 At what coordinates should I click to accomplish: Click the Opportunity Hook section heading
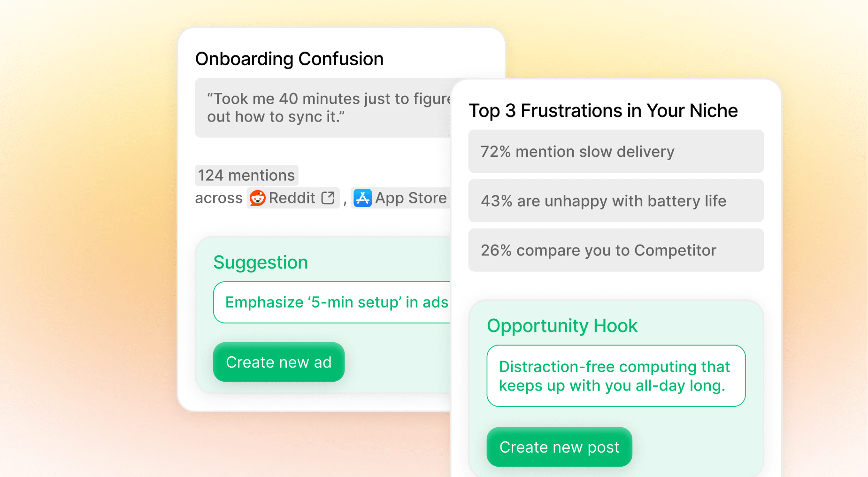pos(562,325)
